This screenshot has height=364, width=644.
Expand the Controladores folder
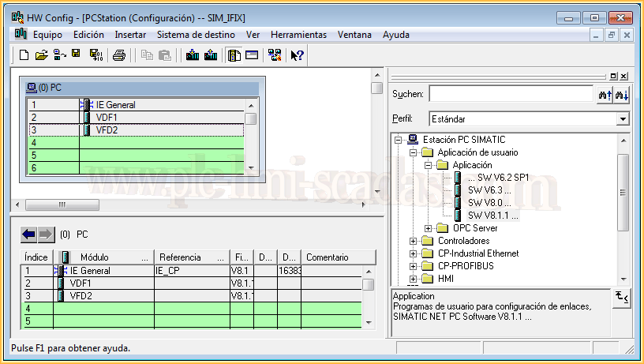click(412, 241)
